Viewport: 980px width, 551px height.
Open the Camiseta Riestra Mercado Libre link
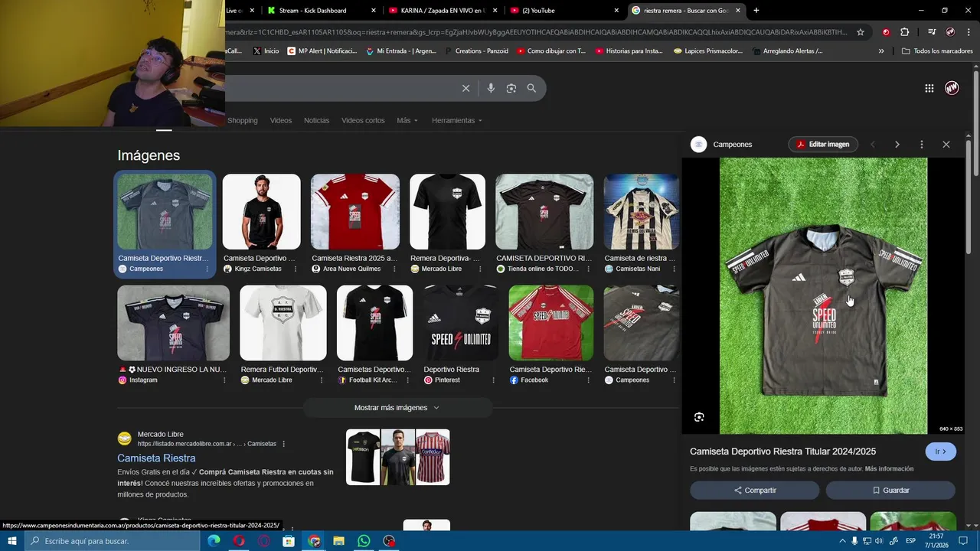point(156,458)
